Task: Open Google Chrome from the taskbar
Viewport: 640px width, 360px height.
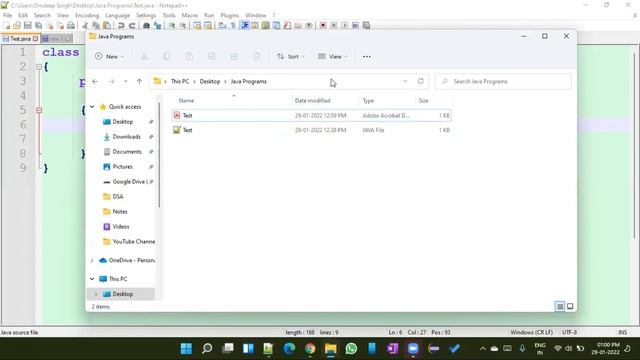Action: click(310, 348)
